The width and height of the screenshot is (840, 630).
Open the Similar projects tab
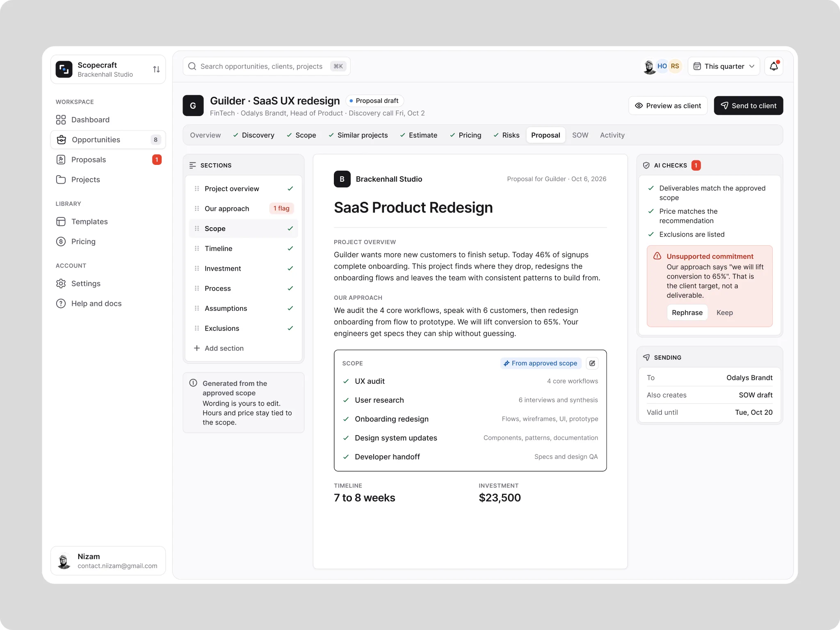point(358,135)
